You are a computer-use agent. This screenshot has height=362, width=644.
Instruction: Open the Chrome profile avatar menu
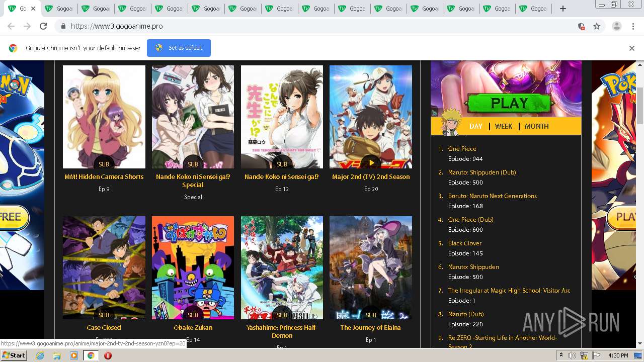617,26
